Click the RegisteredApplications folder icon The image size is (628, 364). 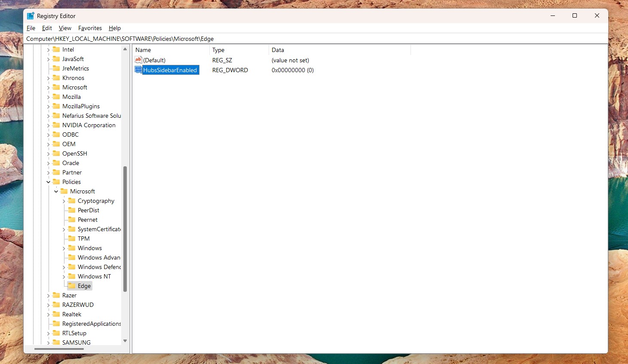click(x=56, y=324)
